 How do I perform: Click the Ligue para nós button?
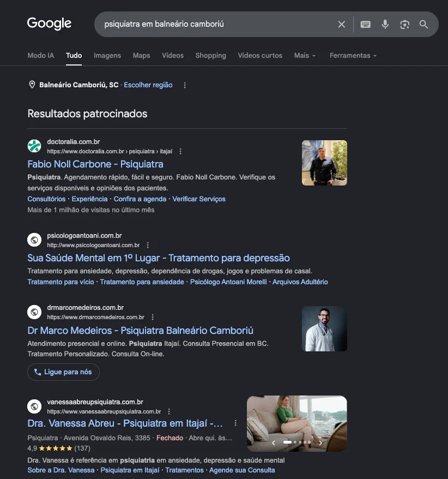(63, 372)
